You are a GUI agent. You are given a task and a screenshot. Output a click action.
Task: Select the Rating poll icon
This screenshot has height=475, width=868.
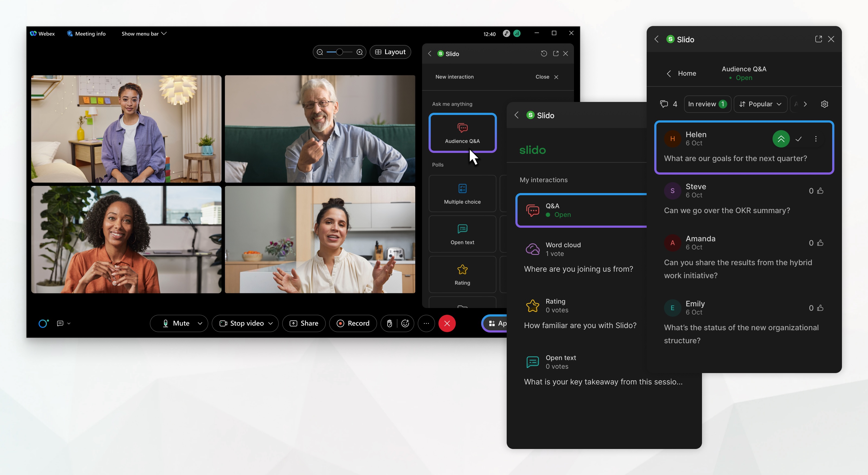(462, 269)
